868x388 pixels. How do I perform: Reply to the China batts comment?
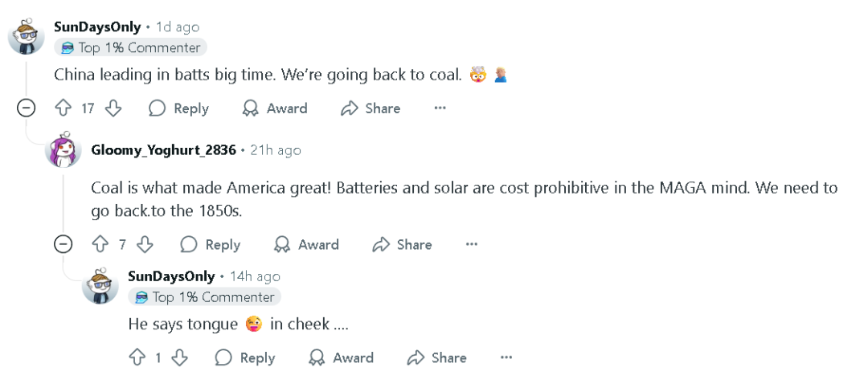click(179, 108)
